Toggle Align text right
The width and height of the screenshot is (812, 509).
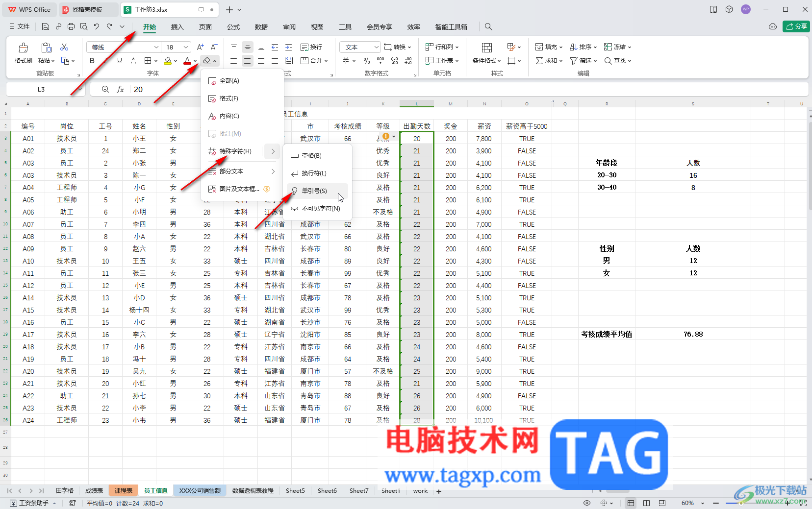click(x=261, y=61)
